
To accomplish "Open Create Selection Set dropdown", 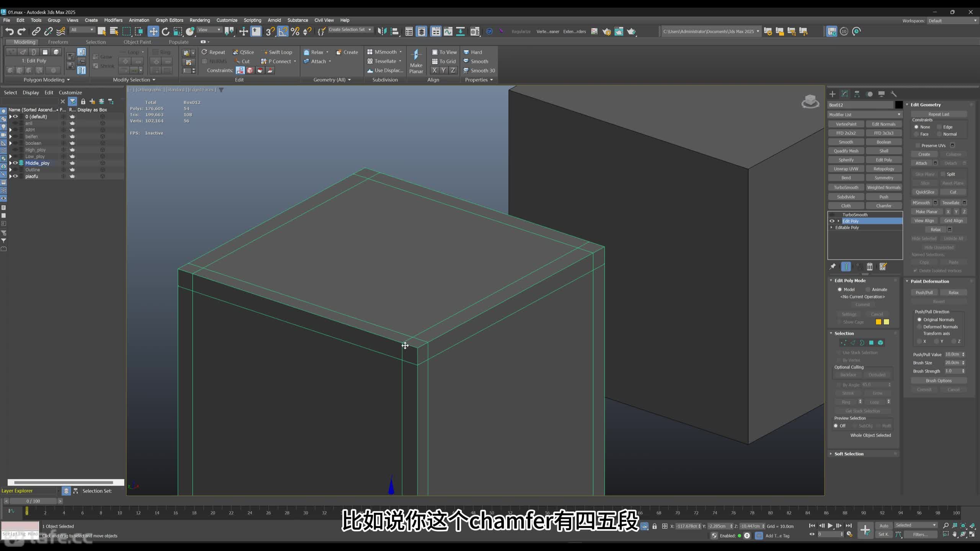I will [350, 30].
